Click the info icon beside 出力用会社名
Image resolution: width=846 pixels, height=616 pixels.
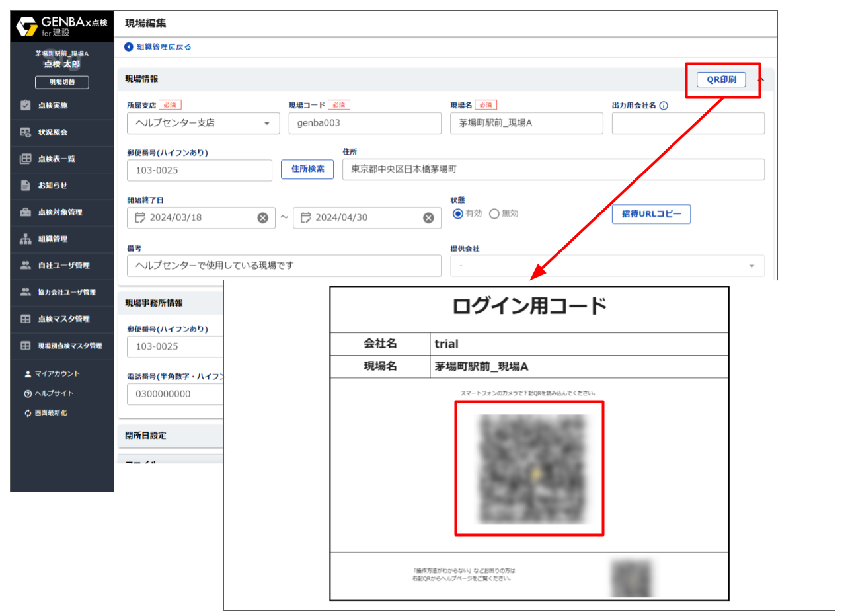click(664, 106)
